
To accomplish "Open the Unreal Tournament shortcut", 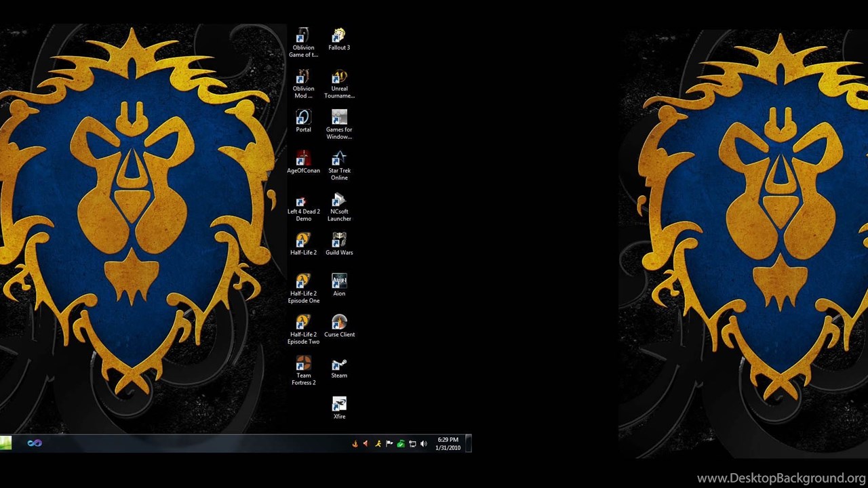I will pos(339,83).
